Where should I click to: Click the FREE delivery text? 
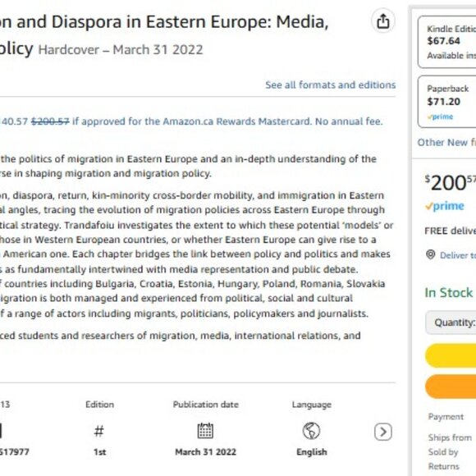point(451,231)
